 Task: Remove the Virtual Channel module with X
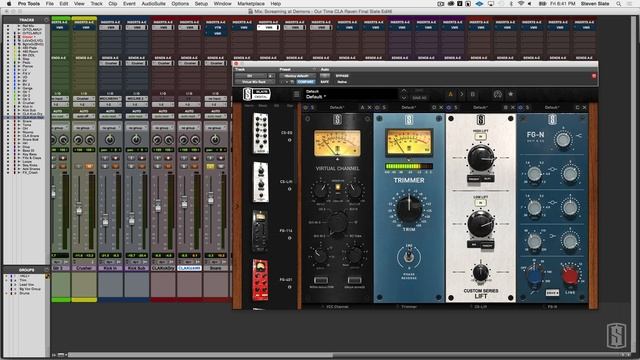[x=369, y=107]
